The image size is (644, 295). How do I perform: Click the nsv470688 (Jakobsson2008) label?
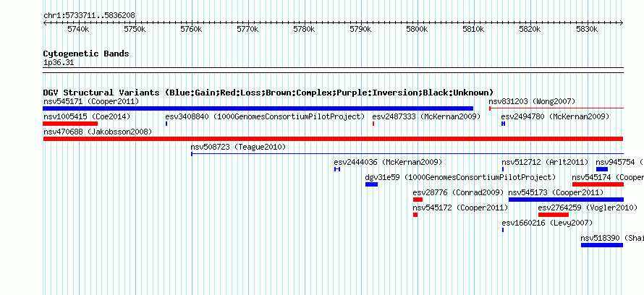pos(98,132)
